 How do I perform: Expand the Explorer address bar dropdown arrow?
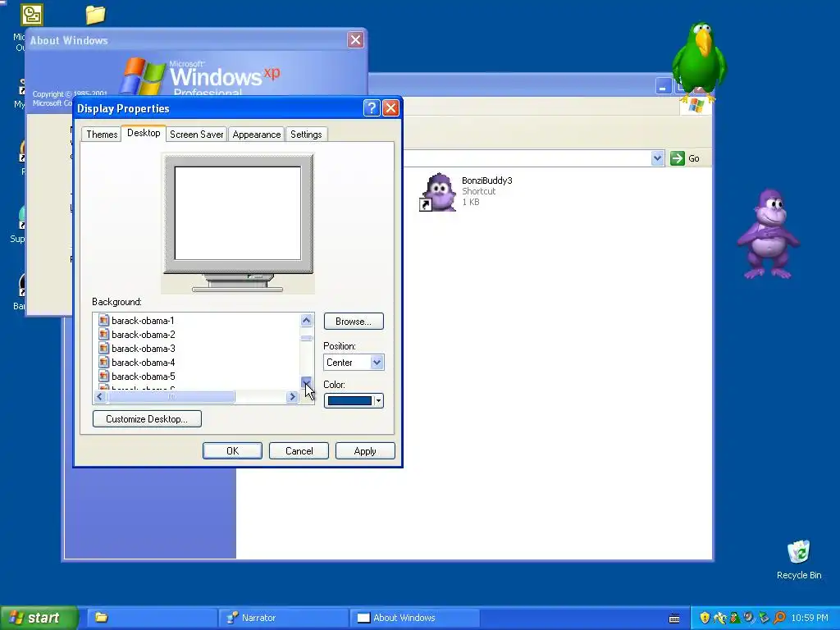click(x=657, y=158)
